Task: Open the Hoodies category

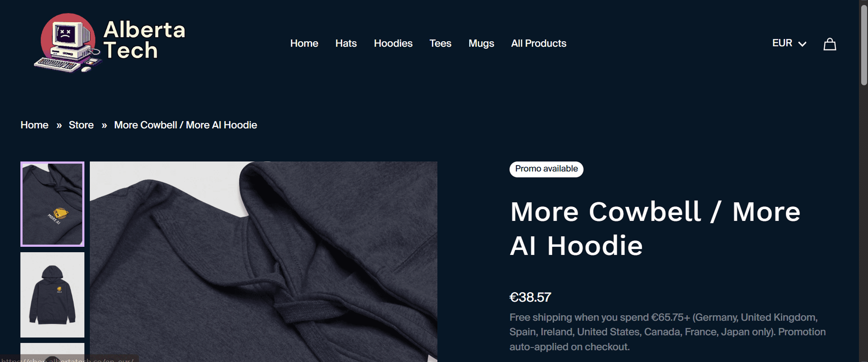Action: pos(393,44)
